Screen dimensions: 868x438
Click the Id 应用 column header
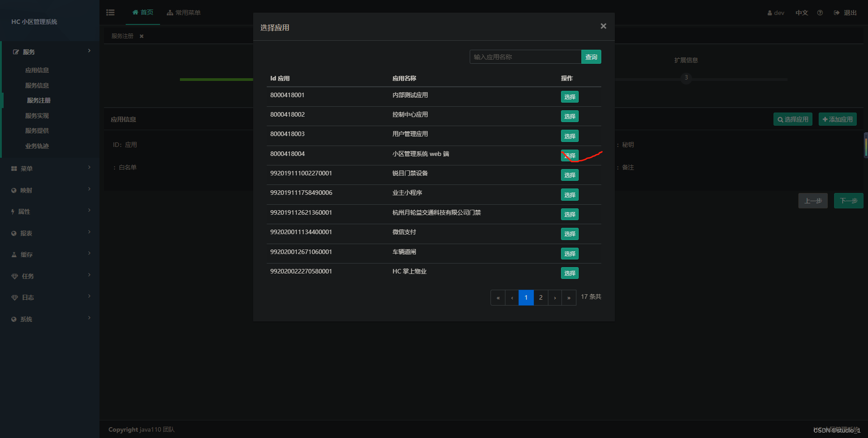click(x=280, y=78)
